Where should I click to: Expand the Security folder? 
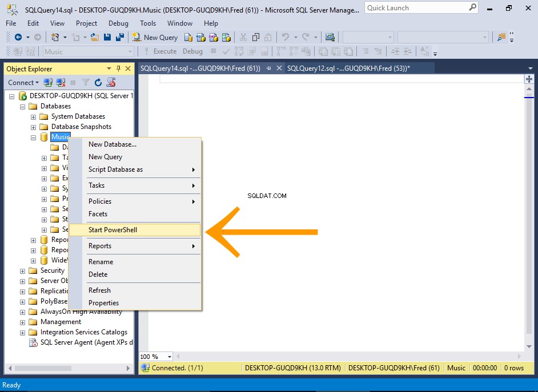[23, 271]
